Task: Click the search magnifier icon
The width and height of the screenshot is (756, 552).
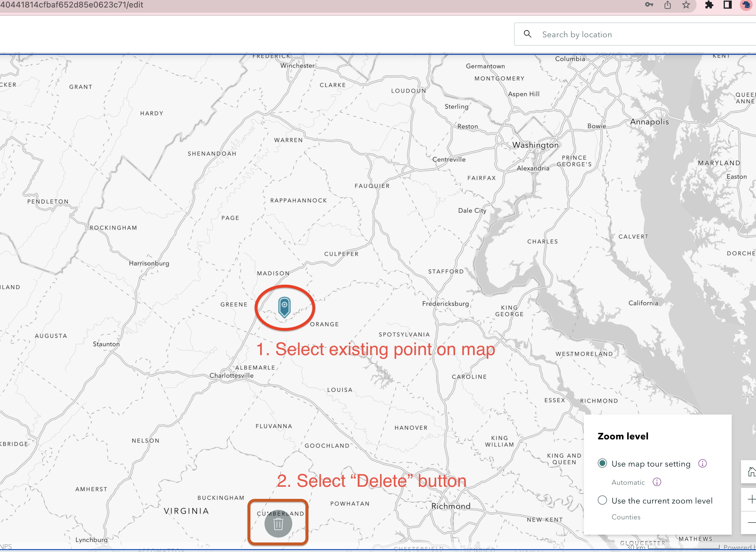Action: 527,34
